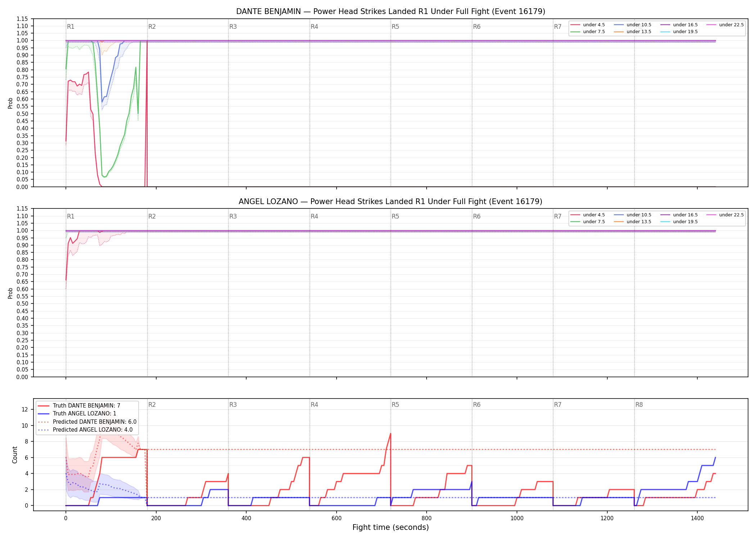The width and height of the screenshot is (756, 540).
Task: Select 'under 16.5' legend entry in Dante Benjamin chart
Action: [679, 25]
